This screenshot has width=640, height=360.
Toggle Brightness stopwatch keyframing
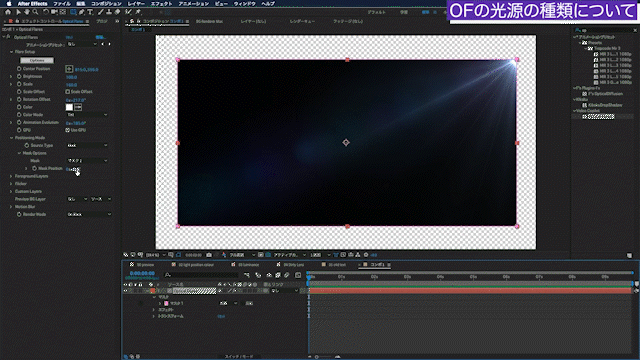19,76
